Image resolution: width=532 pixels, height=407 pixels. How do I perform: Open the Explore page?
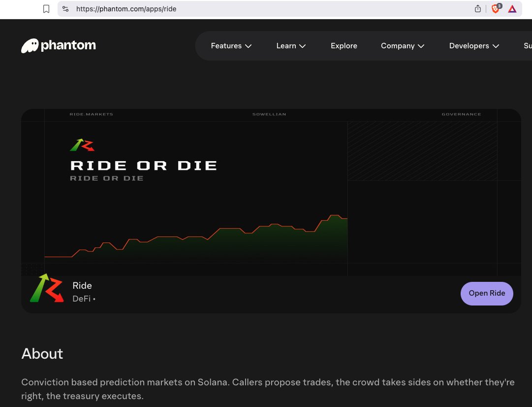(x=344, y=46)
